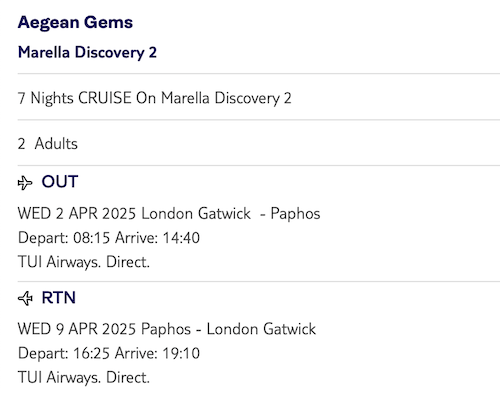Screen dimensions: 500x396
Task: Click the Arrive 19:10 return time
Action: (x=157, y=353)
